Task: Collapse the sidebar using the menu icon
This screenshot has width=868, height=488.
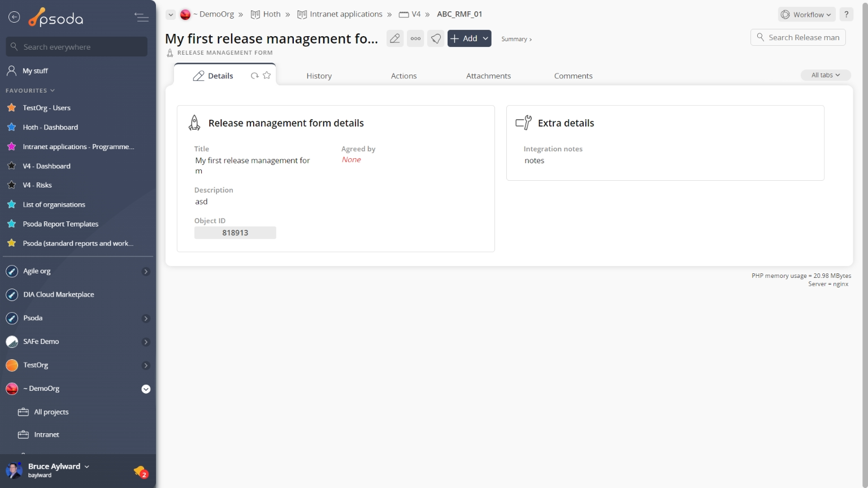Action: [x=141, y=18]
